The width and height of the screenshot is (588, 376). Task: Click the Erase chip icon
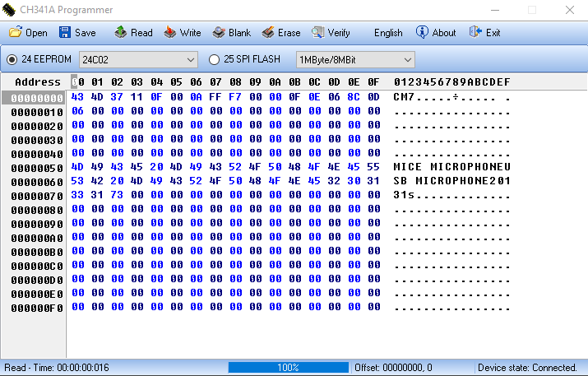pos(268,33)
